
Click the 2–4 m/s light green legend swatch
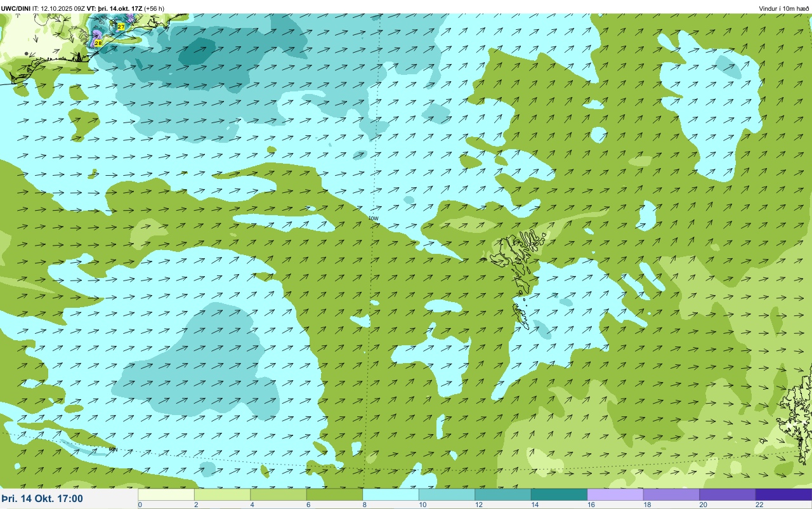222,494
